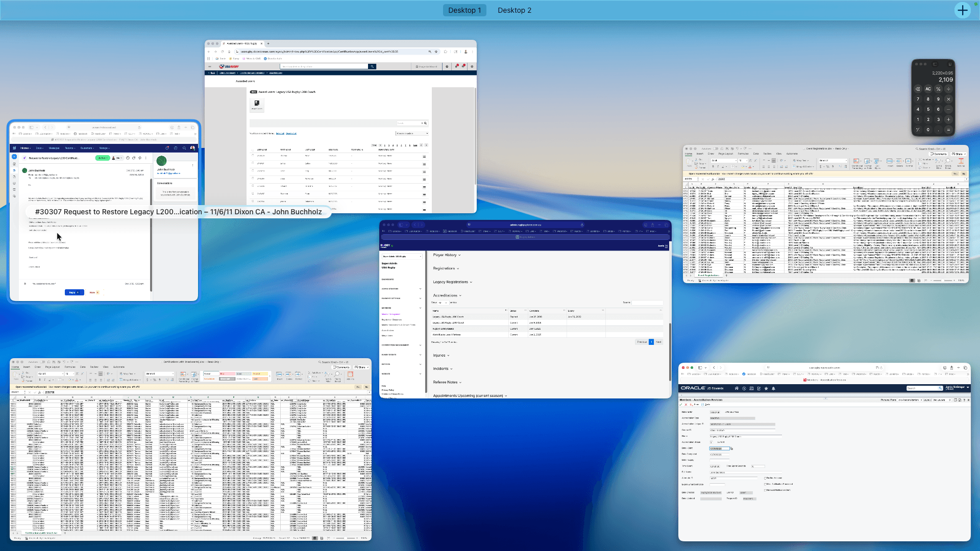Open the Home ribbon tab in bottom-left Excel window
This screenshot has width=980, height=551.
pos(15,367)
